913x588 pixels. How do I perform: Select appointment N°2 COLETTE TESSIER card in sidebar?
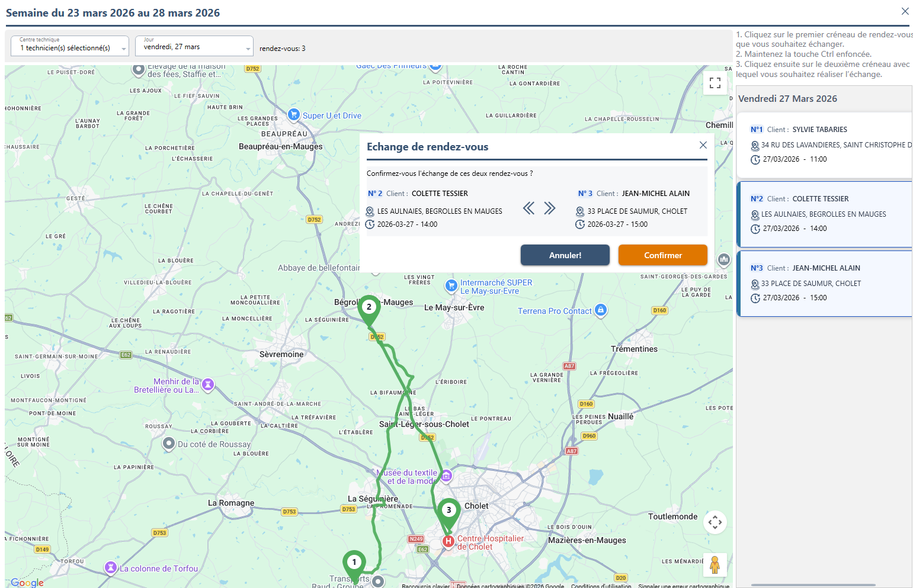(824, 214)
